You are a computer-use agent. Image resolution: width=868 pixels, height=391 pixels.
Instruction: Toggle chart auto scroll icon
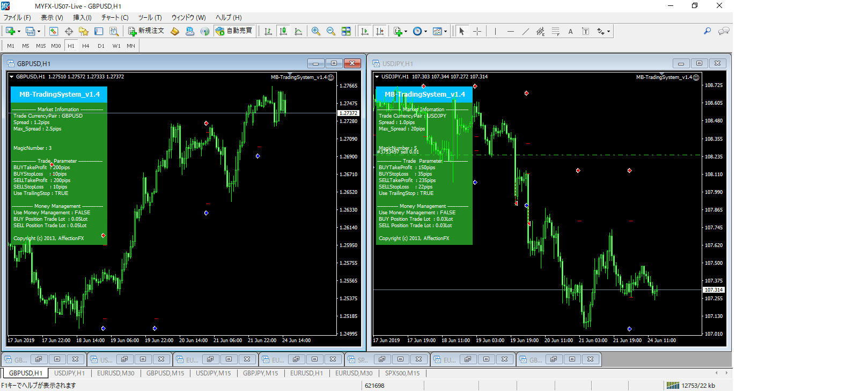tap(365, 31)
